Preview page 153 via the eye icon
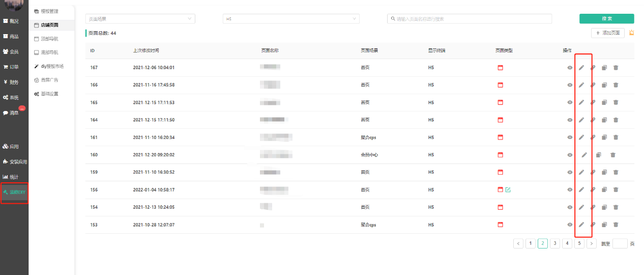Viewport: 644px width, 275px height. pyautogui.click(x=570, y=225)
